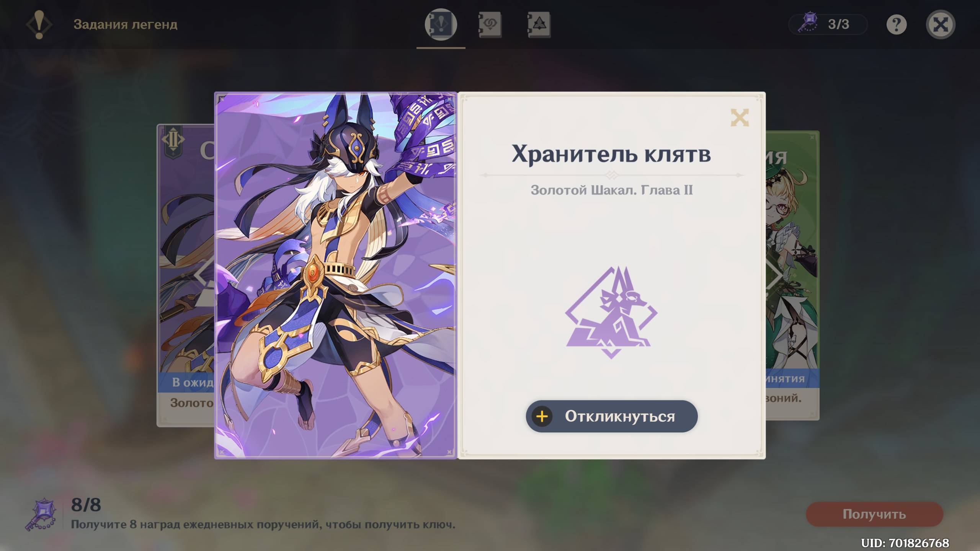
Task: Select the Cyno character card artwork
Action: (335, 275)
